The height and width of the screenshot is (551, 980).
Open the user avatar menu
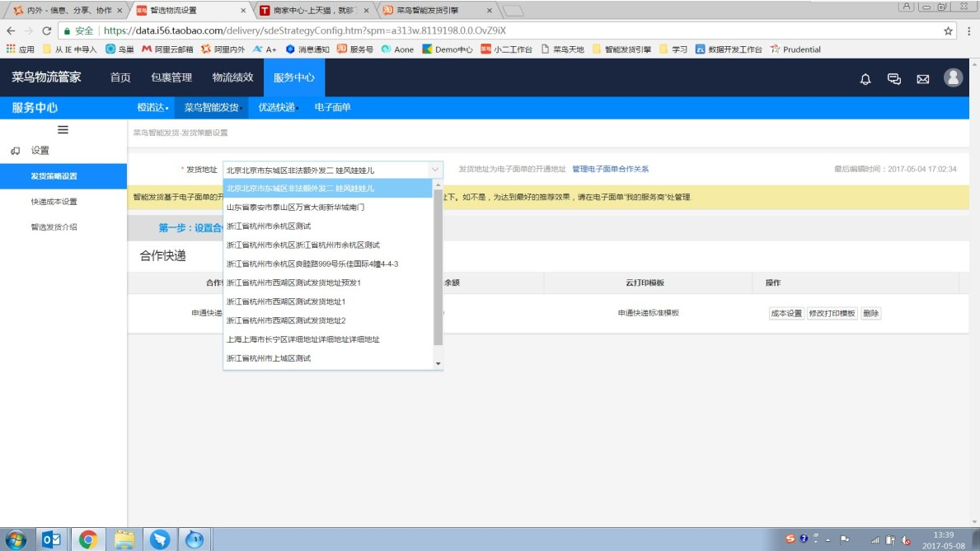953,77
